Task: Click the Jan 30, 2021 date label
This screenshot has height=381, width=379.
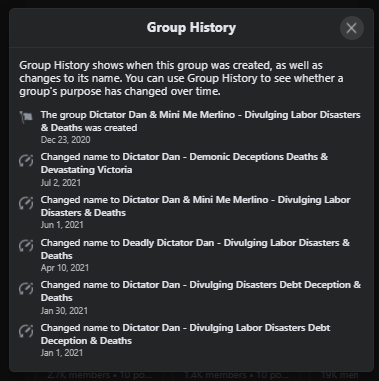Action: (64, 311)
